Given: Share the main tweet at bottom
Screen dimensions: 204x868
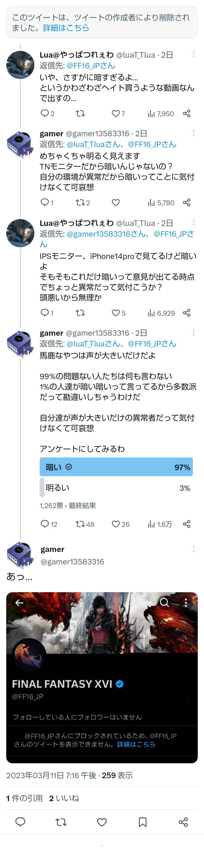Looking at the screenshot, I should point(183,822).
